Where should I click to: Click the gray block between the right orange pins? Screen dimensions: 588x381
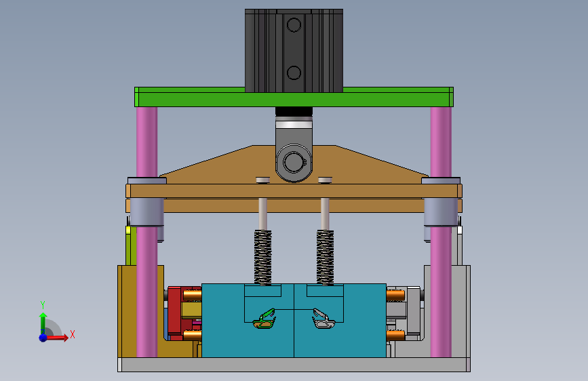(397, 309)
